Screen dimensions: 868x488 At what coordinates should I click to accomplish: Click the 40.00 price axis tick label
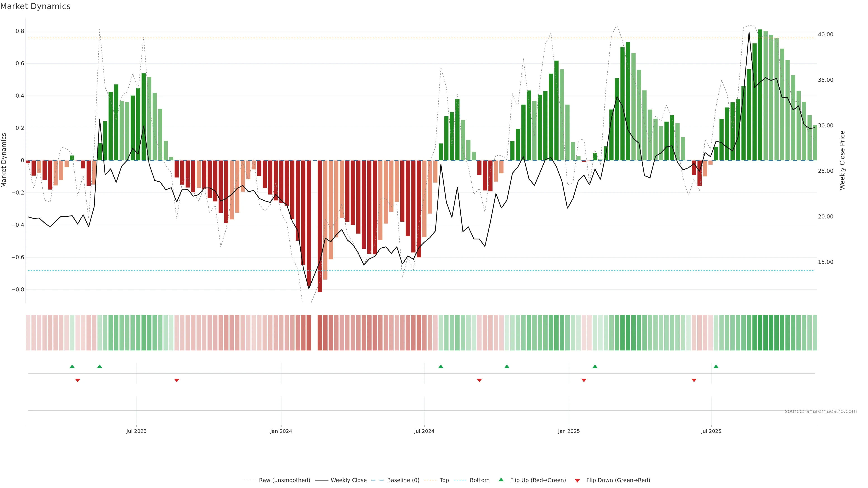(825, 34)
